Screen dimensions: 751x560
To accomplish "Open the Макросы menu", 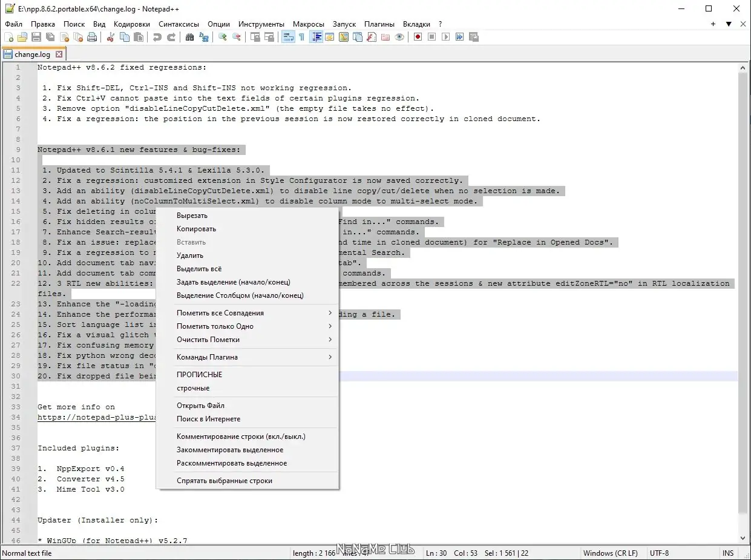I will point(309,24).
